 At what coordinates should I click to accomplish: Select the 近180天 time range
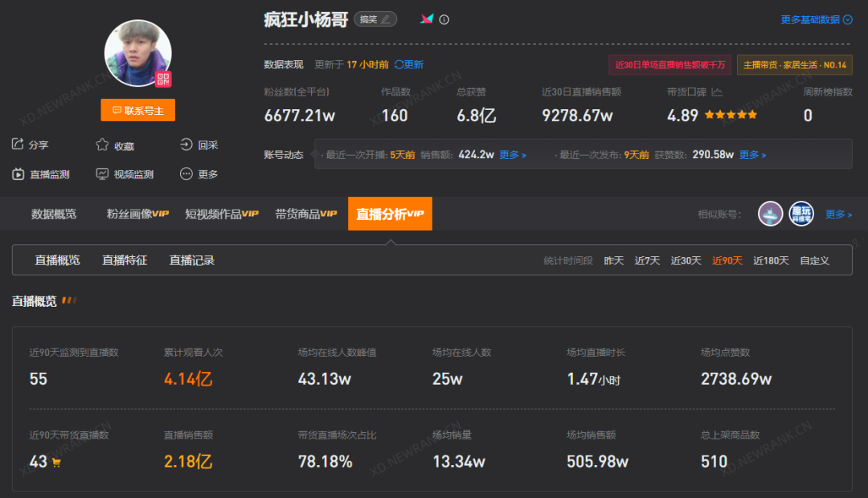(771, 259)
